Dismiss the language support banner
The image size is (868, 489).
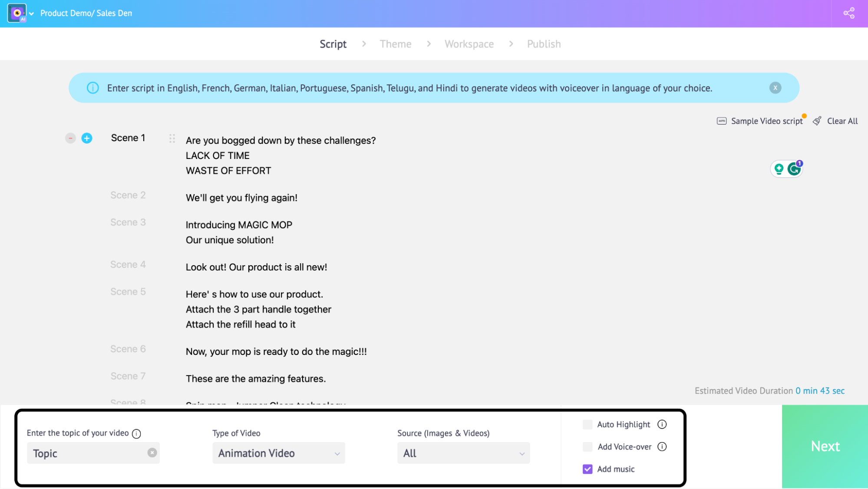776,88
